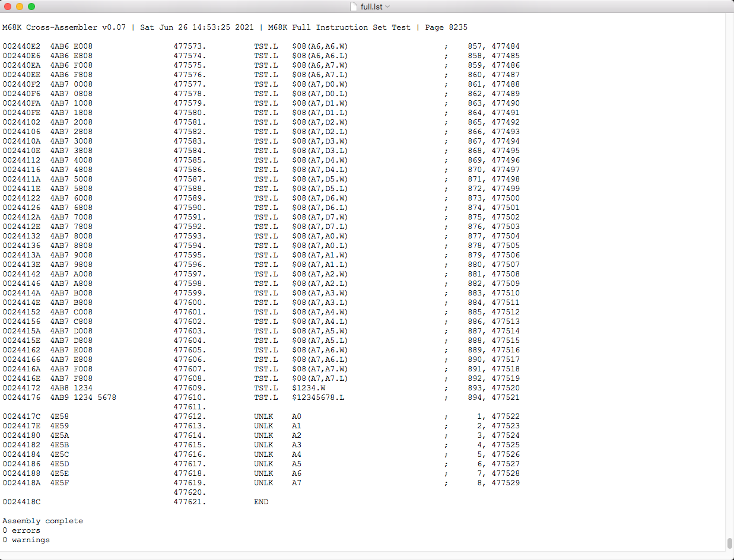734x560 pixels.
Task: Click the opcode bytes "4AB7 A808"
Action: [x=71, y=284]
